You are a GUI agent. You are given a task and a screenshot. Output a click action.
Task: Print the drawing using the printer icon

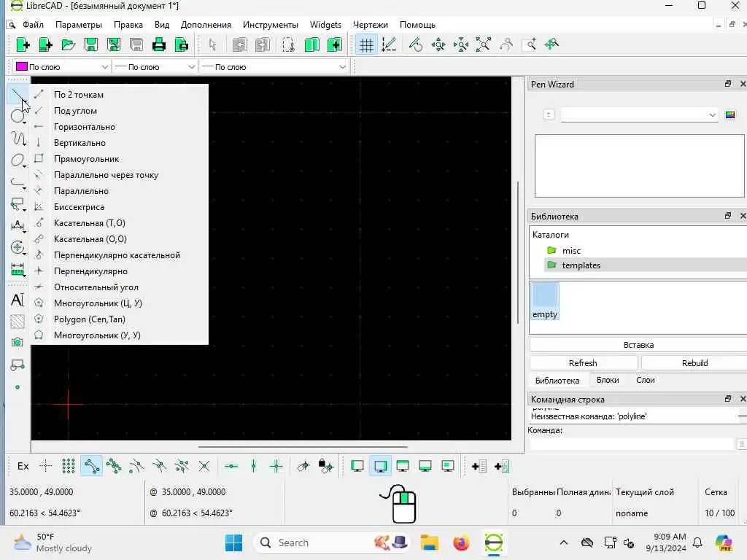click(x=158, y=44)
